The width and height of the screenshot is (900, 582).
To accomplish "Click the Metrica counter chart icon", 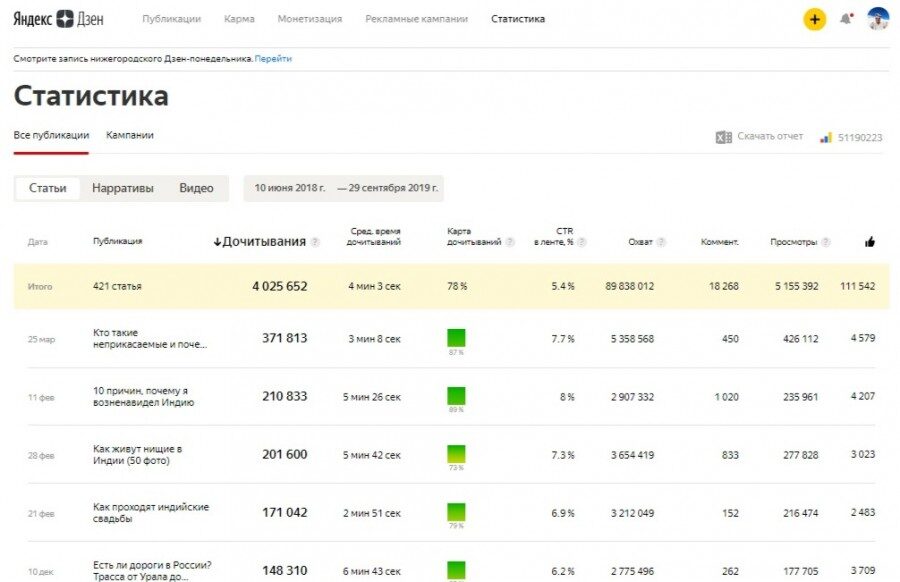I will [826, 137].
